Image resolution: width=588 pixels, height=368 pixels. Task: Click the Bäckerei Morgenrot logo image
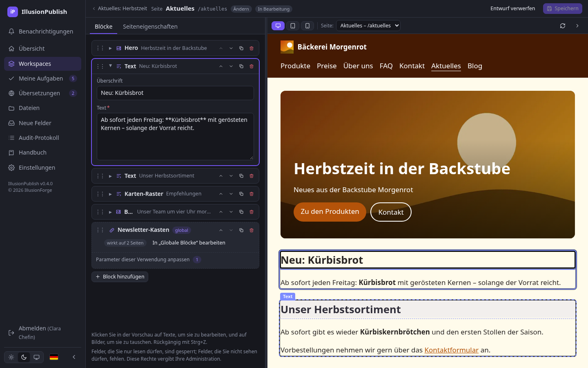[x=287, y=47]
